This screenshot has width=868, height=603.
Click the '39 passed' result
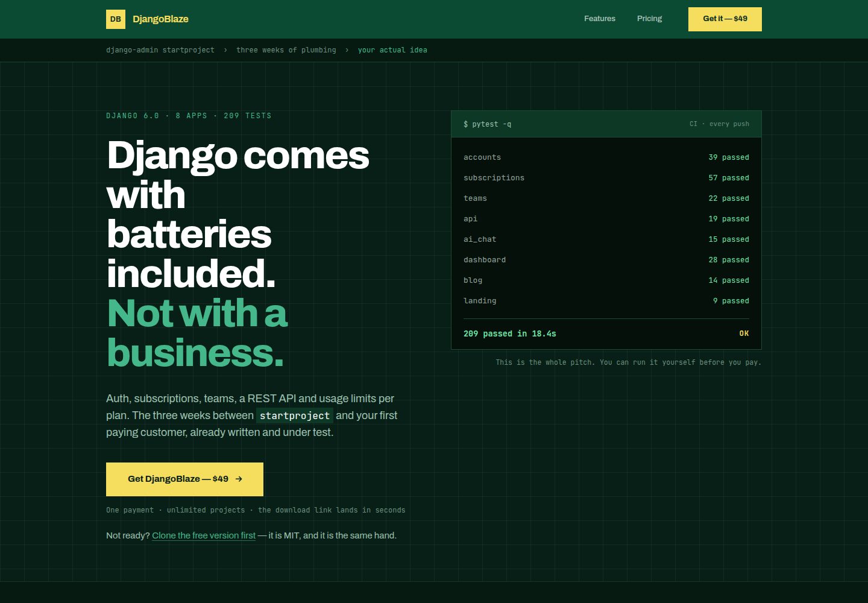point(729,157)
